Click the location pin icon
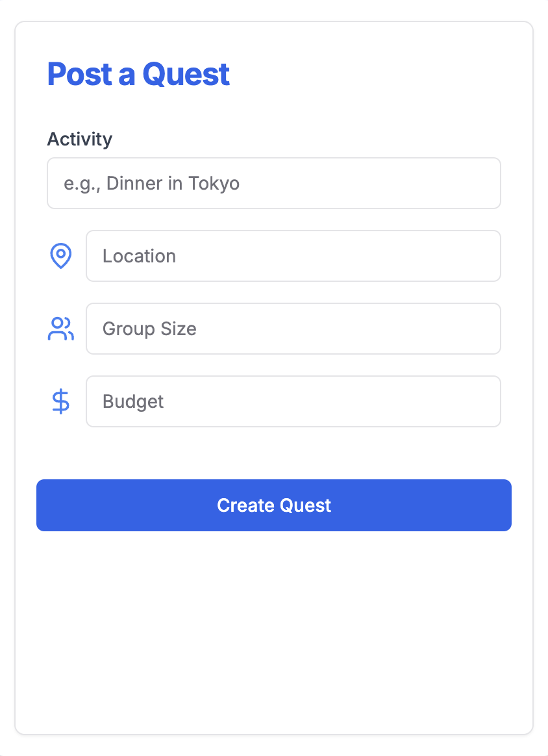 [61, 256]
